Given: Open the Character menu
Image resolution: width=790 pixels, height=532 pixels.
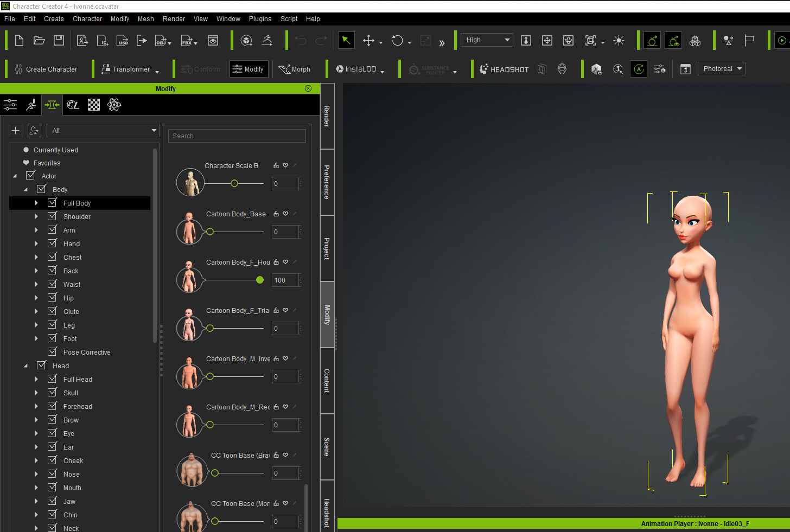Looking at the screenshot, I should (x=87, y=18).
